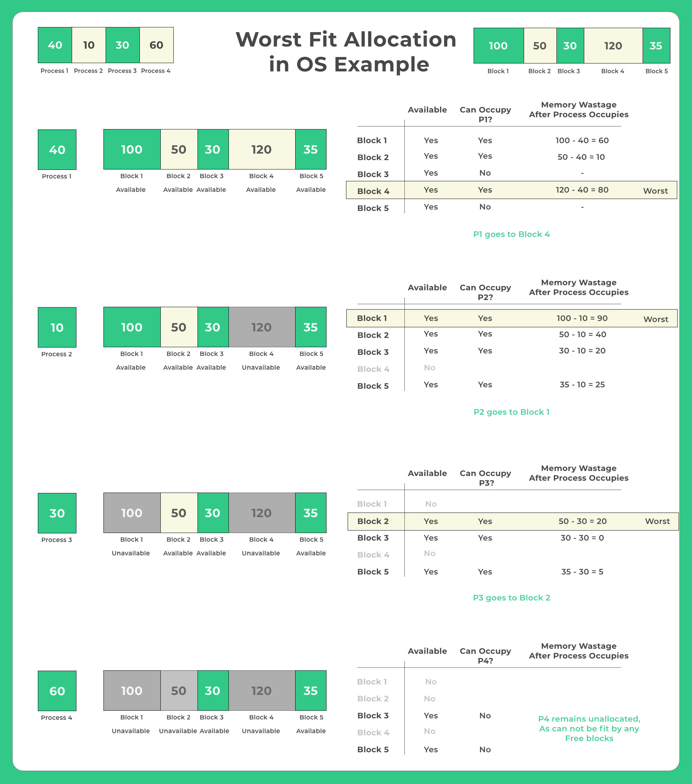Viewport: 692px width, 784px height.
Task: Click the title Worst Fit Allocation in OS Example
Action: tap(346, 52)
